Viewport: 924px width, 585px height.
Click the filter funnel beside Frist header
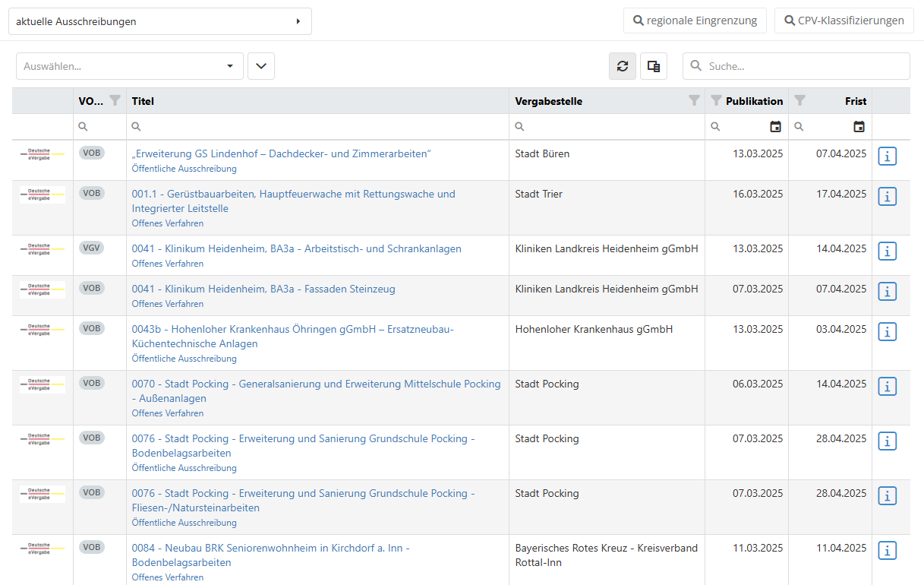[x=799, y=100]
